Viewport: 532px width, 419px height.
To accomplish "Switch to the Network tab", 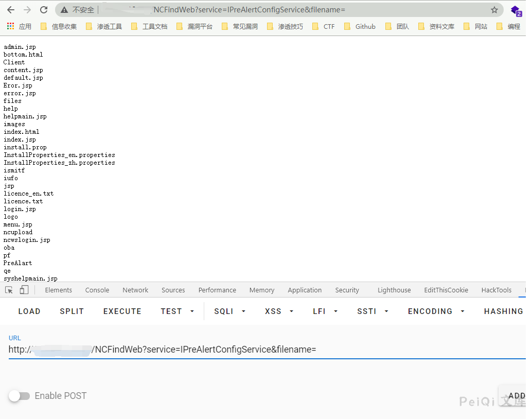I will click(x=135, y=290).
